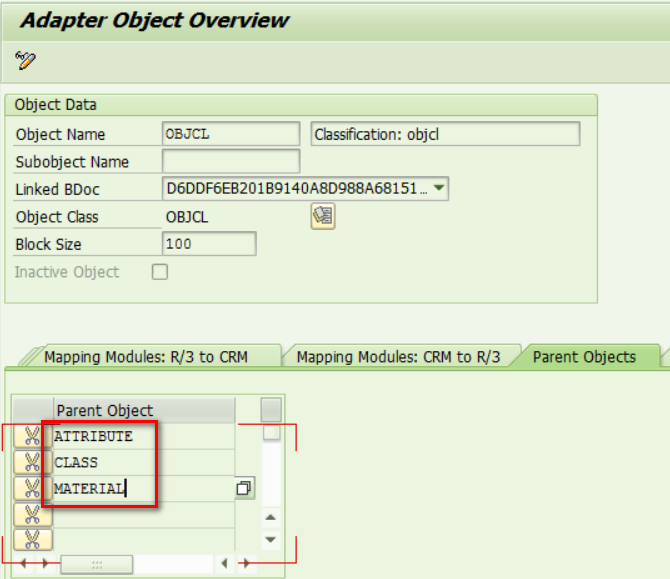670x579 pixels.
Task: Click the OBJCL Object Class value text
Action: (x=187, y=217)
